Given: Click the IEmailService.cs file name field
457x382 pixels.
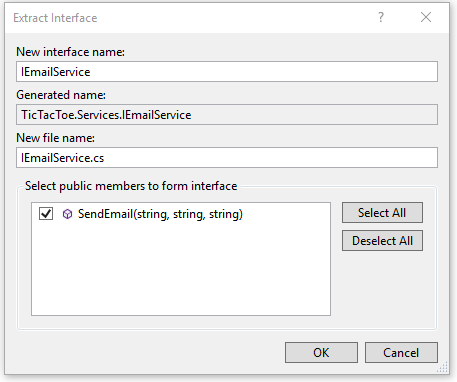Looking at the screenshot, I should click(227, 158).
